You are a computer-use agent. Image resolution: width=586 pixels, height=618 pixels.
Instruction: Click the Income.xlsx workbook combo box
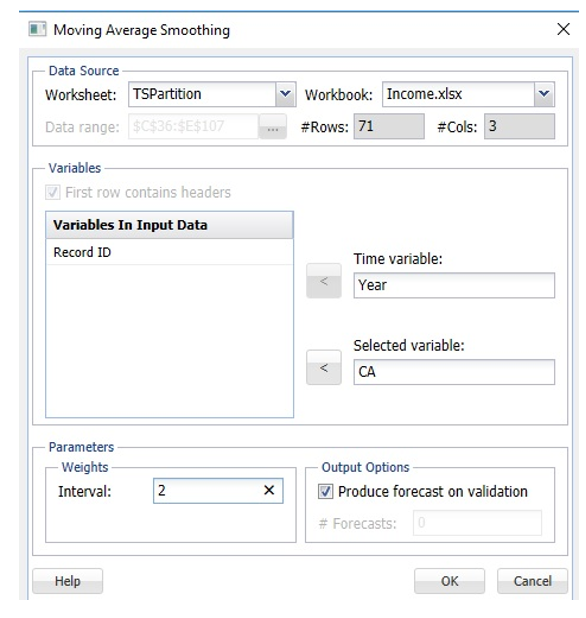click(468, 94)
